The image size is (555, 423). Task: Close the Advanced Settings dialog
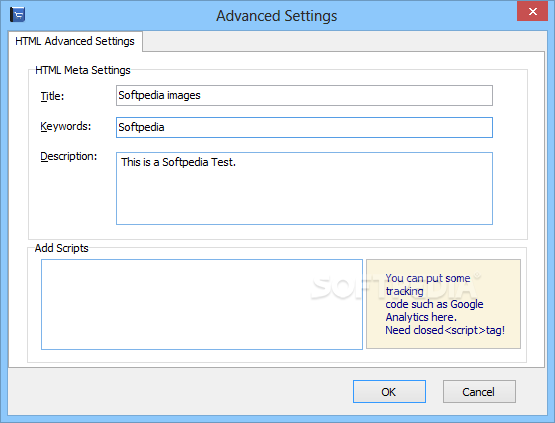click(532, 11)
